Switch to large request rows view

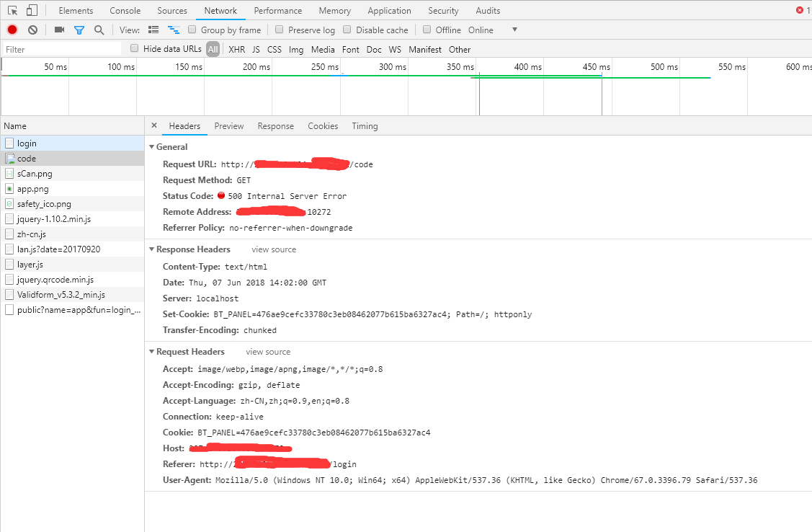(153, 30)
